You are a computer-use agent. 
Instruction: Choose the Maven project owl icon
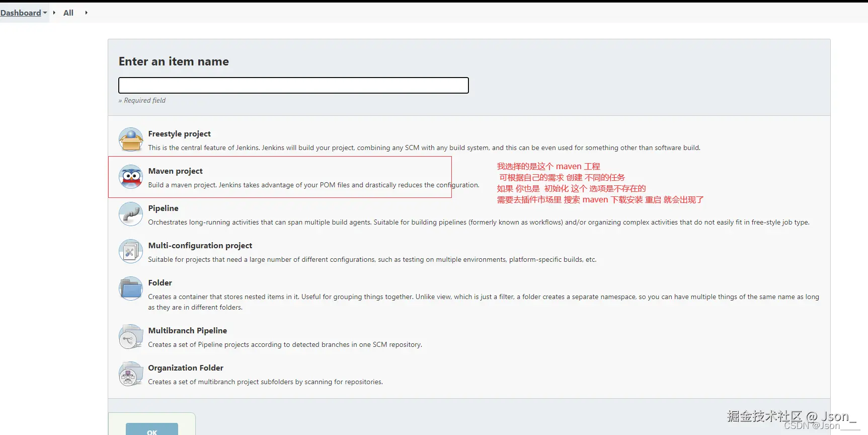[131, 177]
